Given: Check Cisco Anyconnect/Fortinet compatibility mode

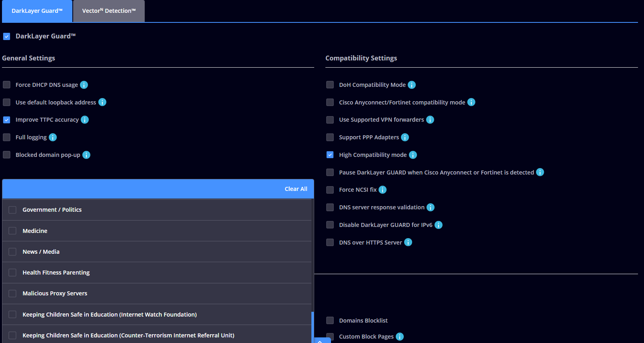Looking at the screenshot, I should click(x=330, y=102).
